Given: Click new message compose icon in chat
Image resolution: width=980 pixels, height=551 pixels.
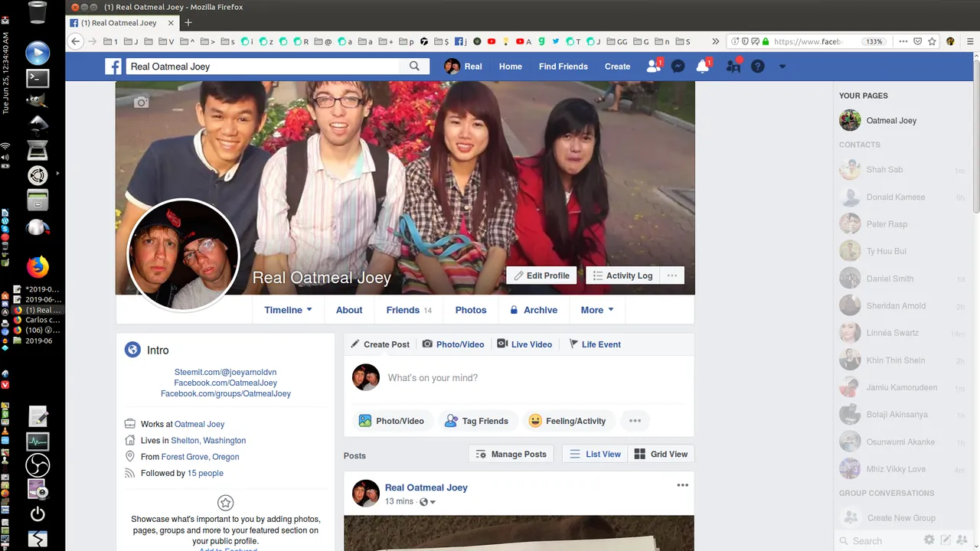Looking at the screenshot, I should click(x=946, y=540).
